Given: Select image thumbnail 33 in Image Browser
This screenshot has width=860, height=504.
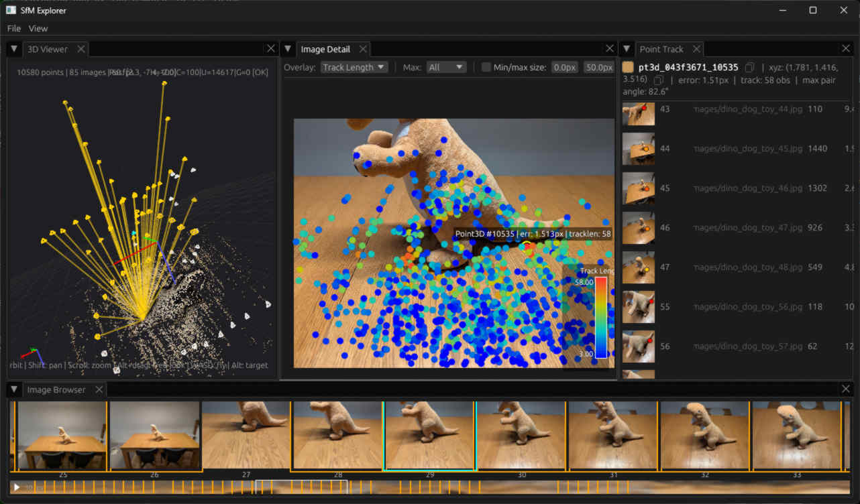Looking at the screenshot, I should (797, 436).
